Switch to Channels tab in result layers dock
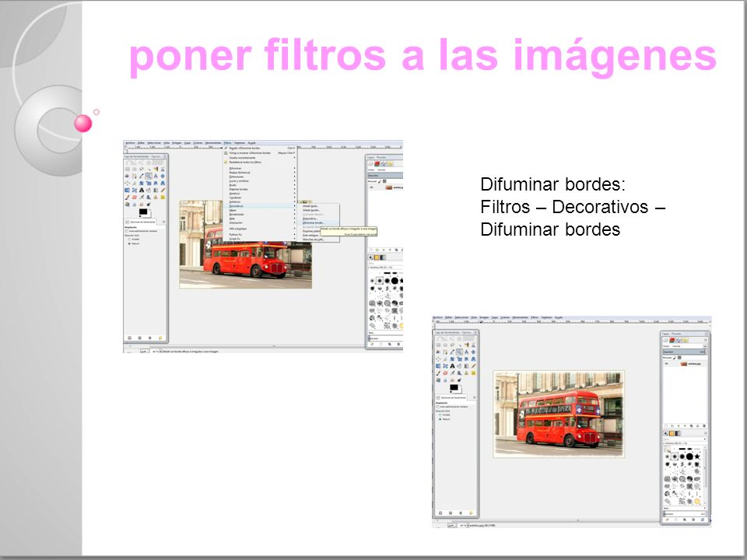This screenshot has height=560, width=747. [672, 340]
